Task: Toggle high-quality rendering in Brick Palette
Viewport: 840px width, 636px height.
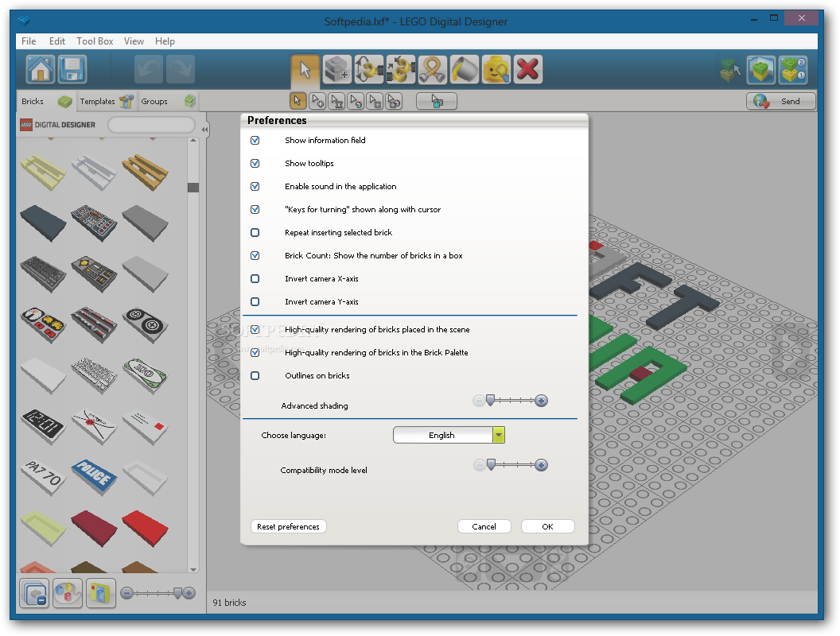Action: [255, 352]
